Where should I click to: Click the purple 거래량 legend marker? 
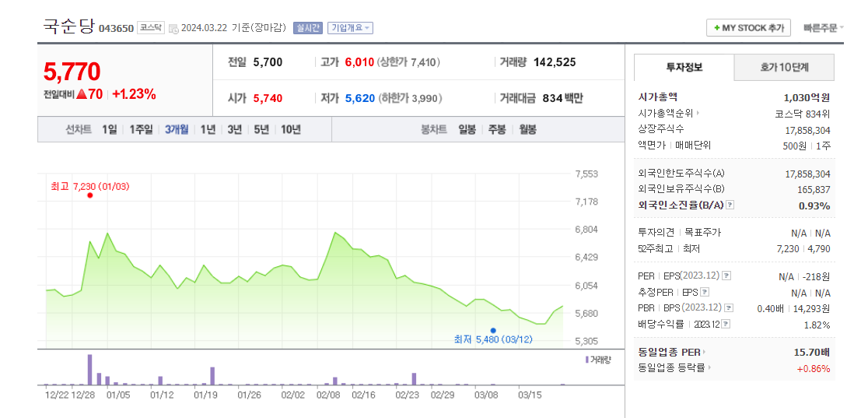pos(586,360)
